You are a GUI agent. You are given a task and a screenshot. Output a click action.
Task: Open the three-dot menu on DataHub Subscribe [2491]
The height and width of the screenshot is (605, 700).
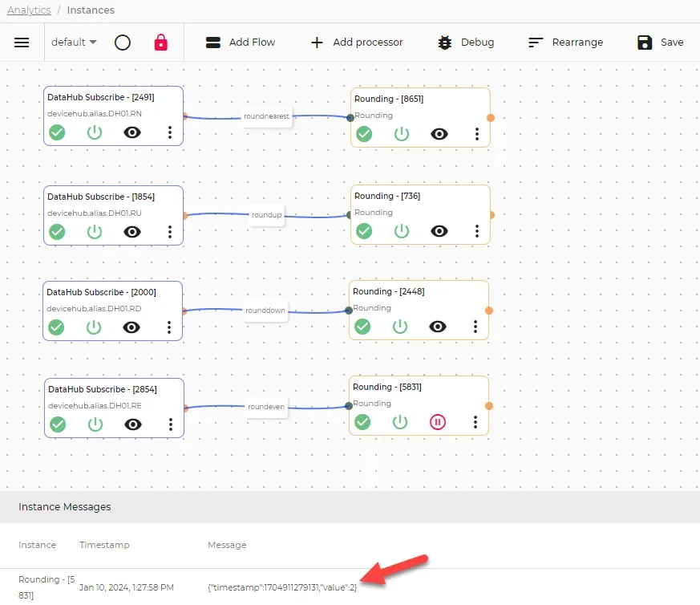click(170, 132)
